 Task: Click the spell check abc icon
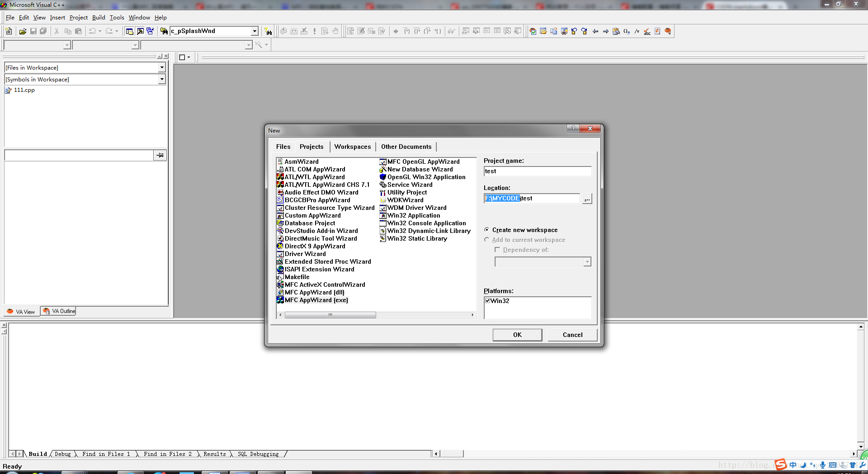[647, 31]
